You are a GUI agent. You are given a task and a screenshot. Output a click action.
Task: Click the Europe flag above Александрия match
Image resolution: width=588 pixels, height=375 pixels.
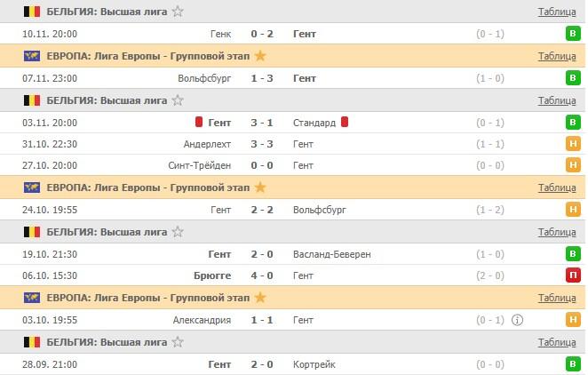(32, 298)
